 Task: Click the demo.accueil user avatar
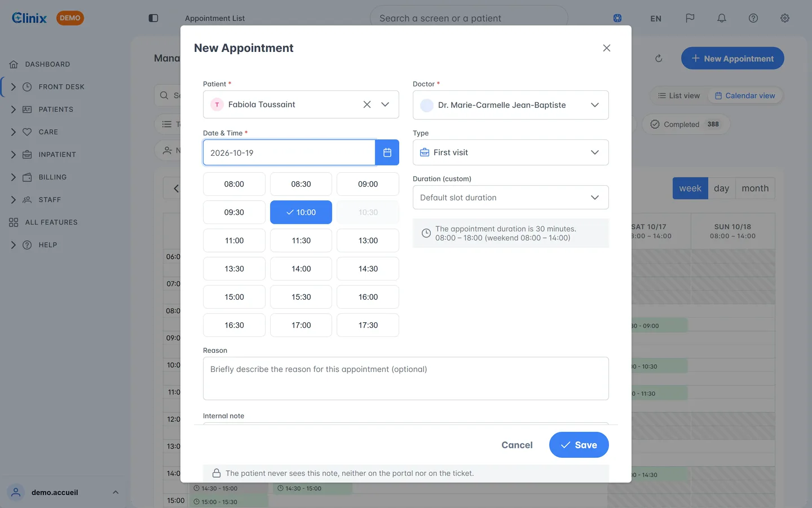tap(16, 492)
